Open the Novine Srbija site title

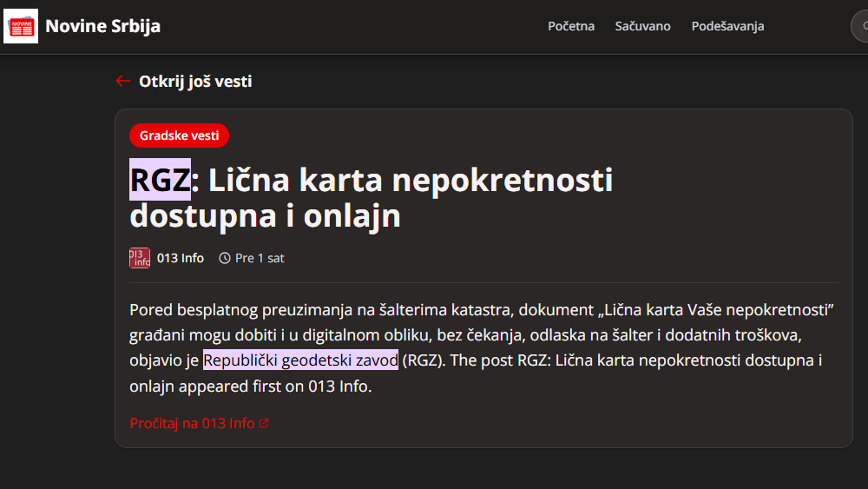coord(103,26)
